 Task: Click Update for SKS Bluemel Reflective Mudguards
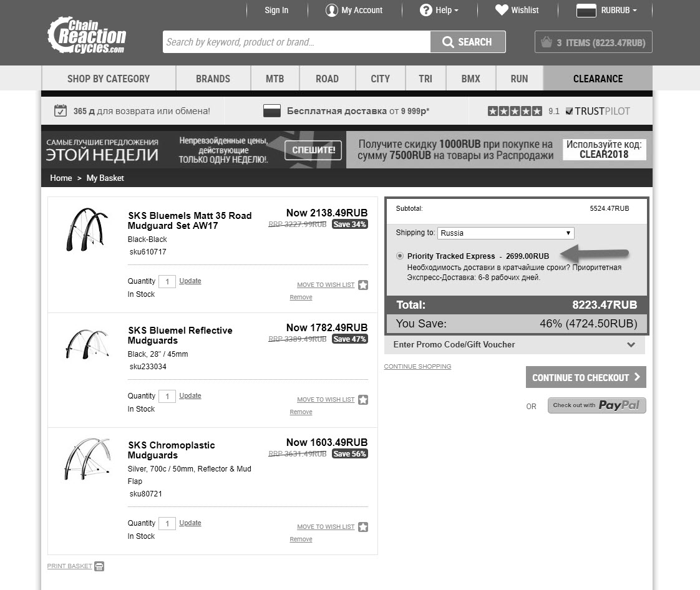pyautogui.click(x=190, y=395)
